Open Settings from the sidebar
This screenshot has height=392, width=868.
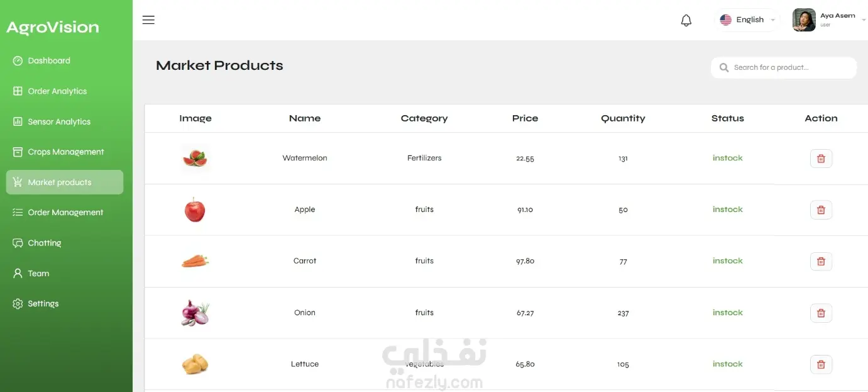click(x=43, y=304)
